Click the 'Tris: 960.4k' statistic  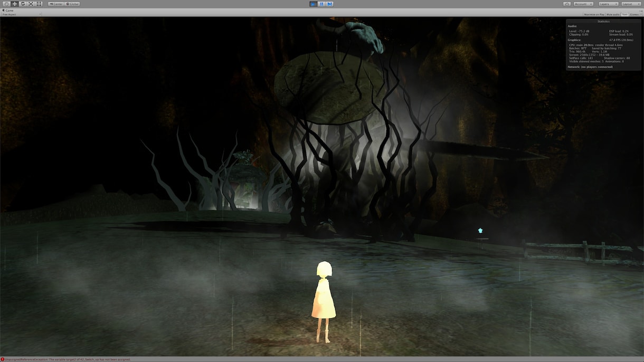click(578, 51)
